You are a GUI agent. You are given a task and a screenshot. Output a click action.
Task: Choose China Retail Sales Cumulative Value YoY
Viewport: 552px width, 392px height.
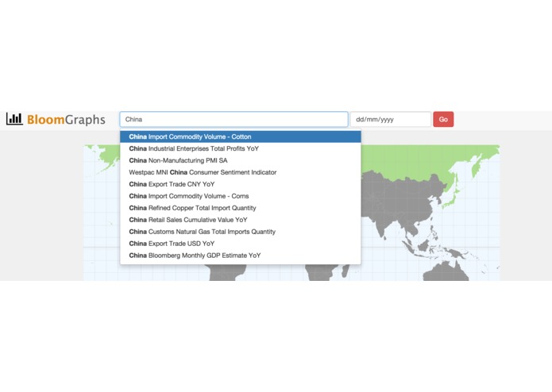coord(241,220)
